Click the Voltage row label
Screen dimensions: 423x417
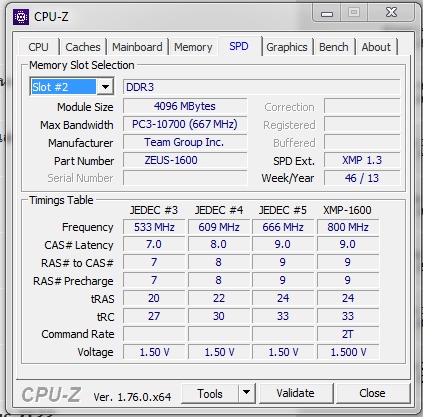coord(95,352)
